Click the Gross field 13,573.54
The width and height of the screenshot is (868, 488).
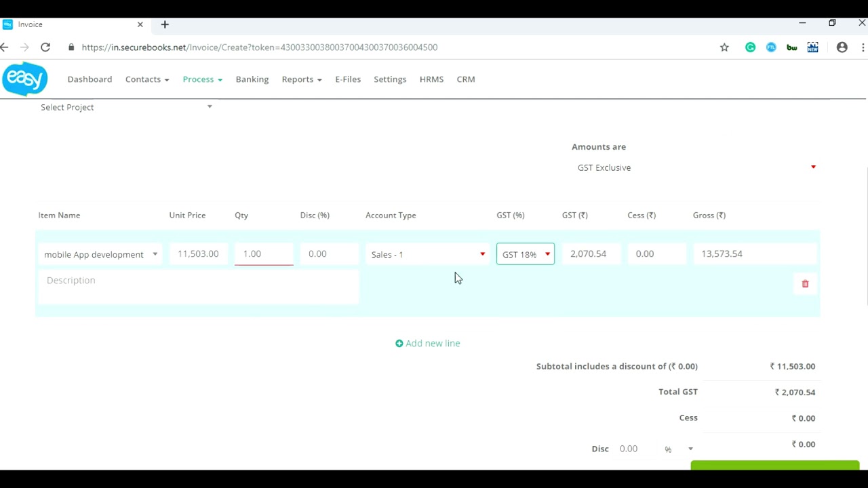click(754, 253)
